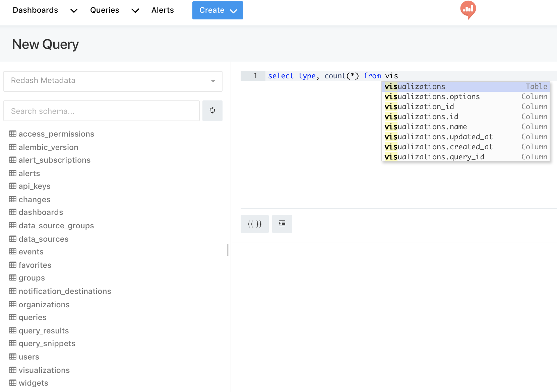
Task: Click the table icon beside dashboards
Action: [x=13, y=212]
